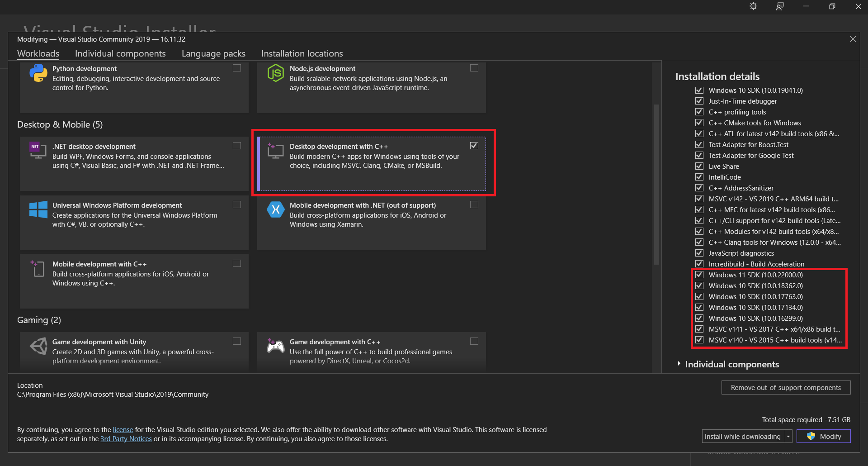The height and width of the screenshot is (466, 868).
Task: Check Game development with Unity checkbox
Action: click(x=237, y=341)
